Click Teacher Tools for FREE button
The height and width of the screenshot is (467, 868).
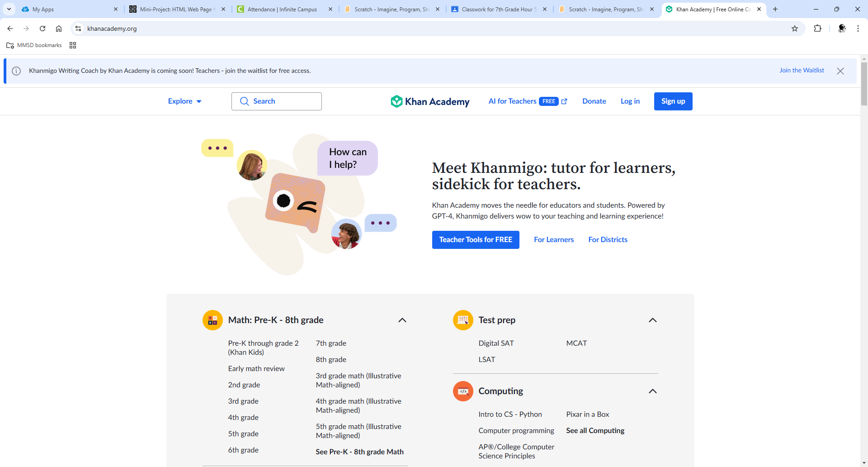tap(476, 240)
